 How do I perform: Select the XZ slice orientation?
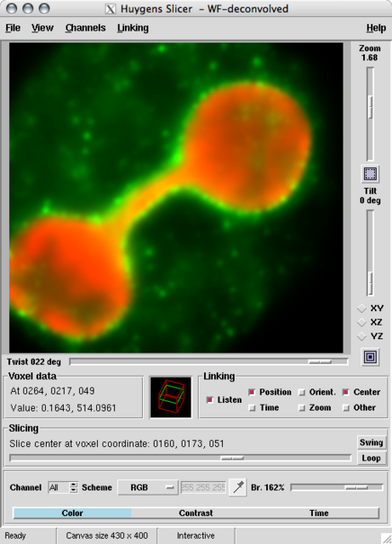pos(361,322)
